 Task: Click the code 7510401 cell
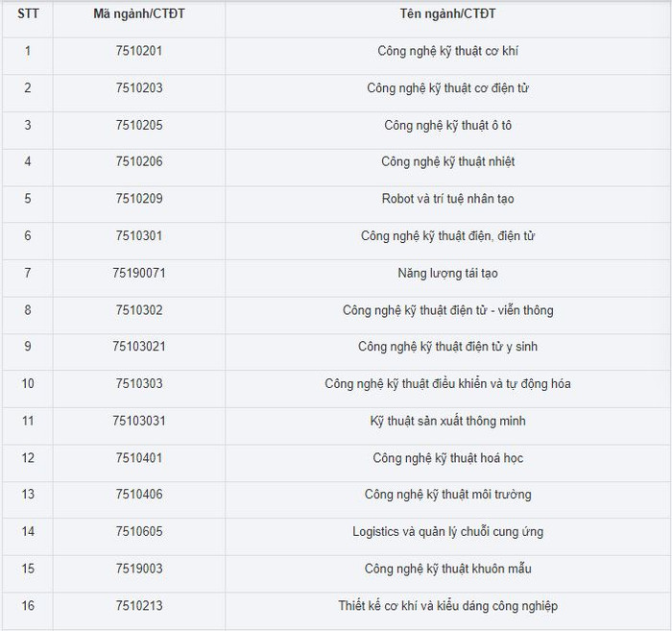[139, 458]
